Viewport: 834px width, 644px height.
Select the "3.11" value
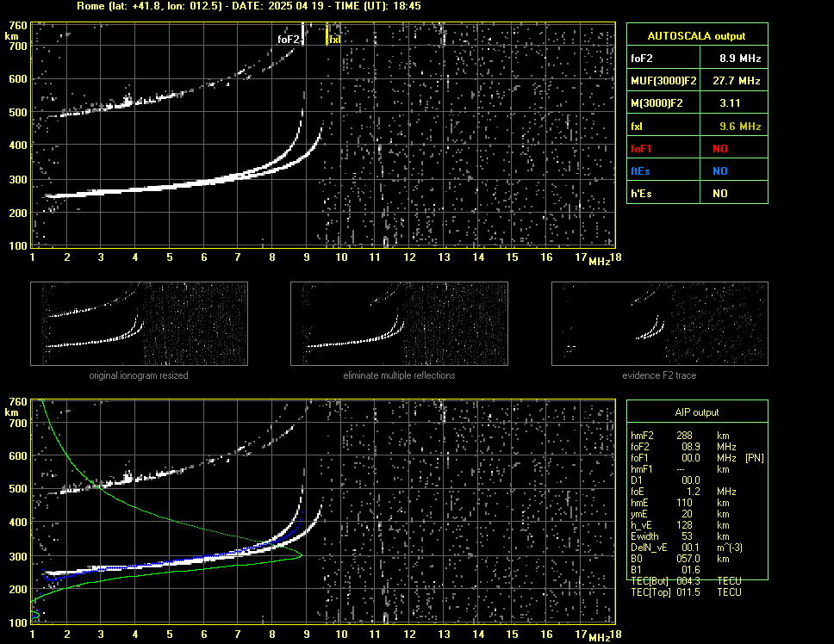click(x=730, y=103)
